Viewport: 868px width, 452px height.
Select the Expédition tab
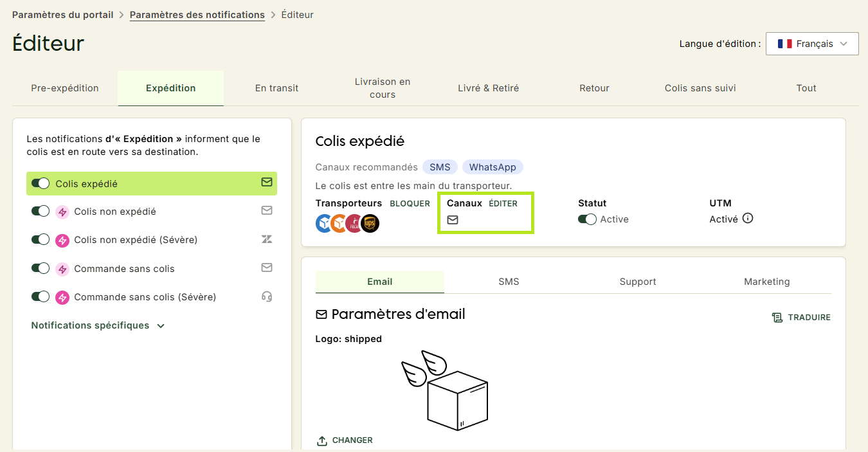pyautogui.click(x=170, y=88)
